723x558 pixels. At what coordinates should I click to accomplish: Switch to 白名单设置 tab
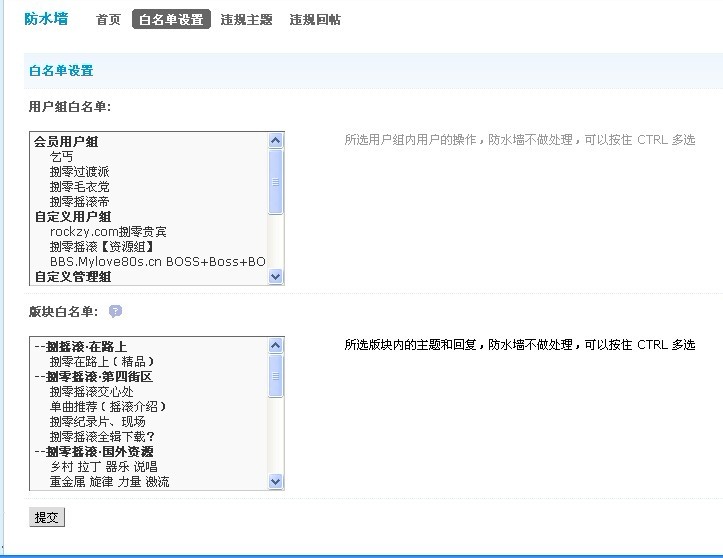pos(172,19)
